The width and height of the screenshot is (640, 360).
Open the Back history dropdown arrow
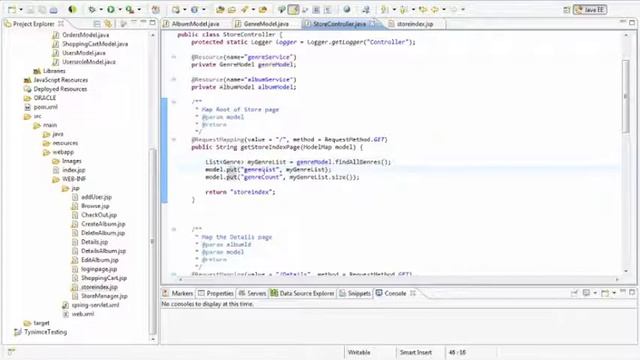point(444,10)
